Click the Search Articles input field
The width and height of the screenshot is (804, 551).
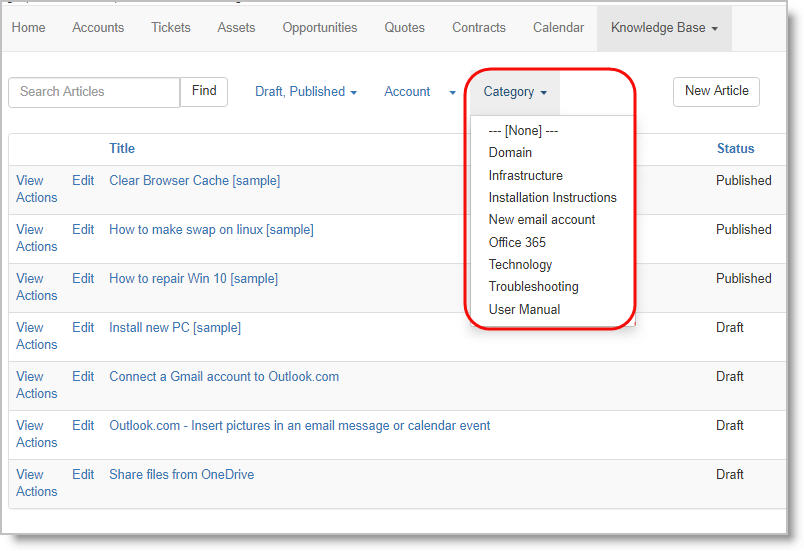pyautogui.click(x=94, y=92)
